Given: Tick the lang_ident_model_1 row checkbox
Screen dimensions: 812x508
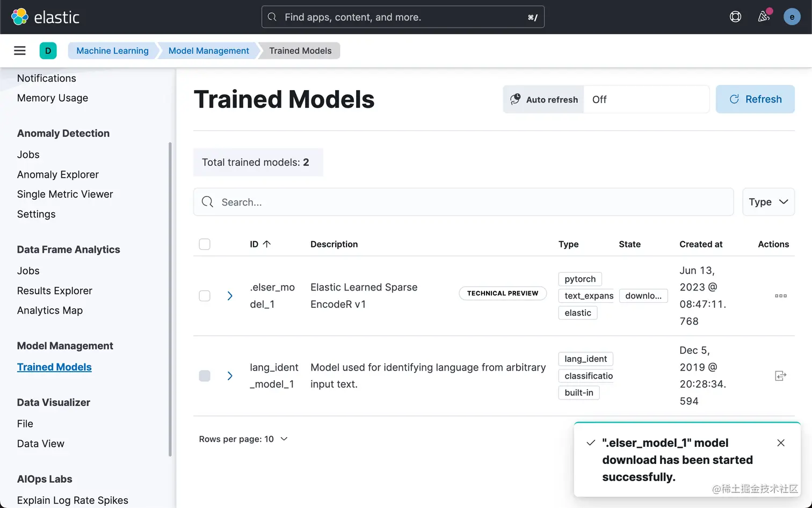Looking at the screenshot, I should [205, 376].
